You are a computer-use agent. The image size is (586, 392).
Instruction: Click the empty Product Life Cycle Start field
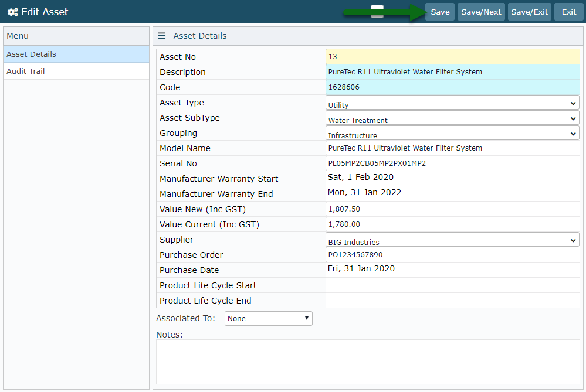click(453, 285)
